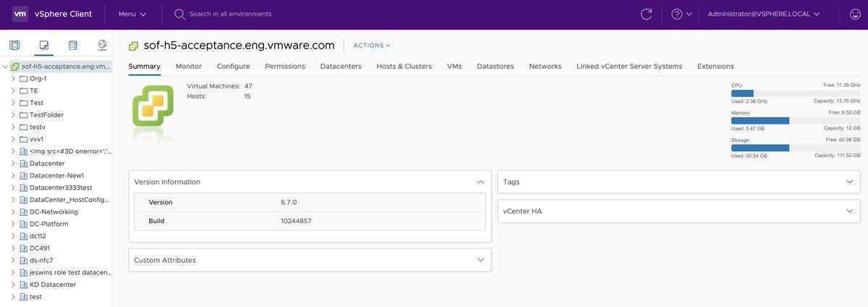Click the Datacenter-New1 datacenter icon

(x=24, y=175)
